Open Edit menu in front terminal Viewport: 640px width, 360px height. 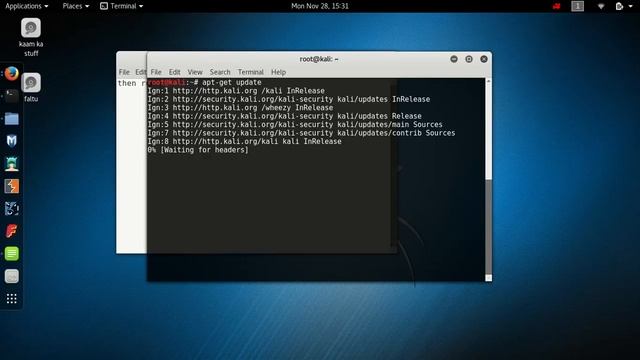pyautogui.click(x=174, y=72)
